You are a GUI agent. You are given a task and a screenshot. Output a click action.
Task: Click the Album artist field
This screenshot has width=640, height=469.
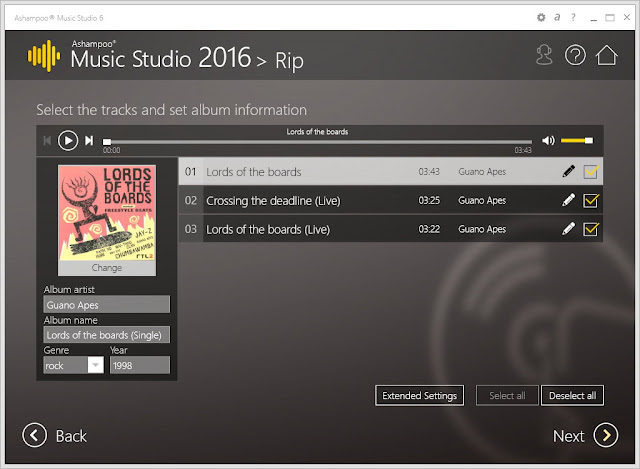click(x=107, y=305)
